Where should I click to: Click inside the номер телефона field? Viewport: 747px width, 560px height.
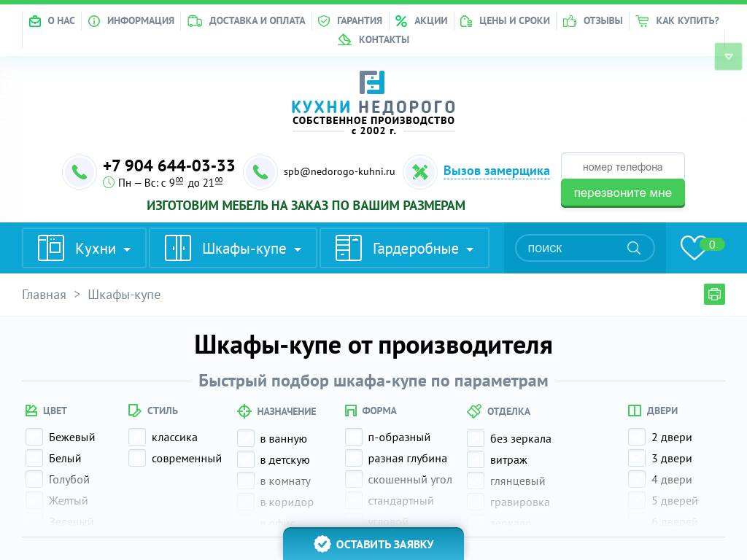(622, 167)
